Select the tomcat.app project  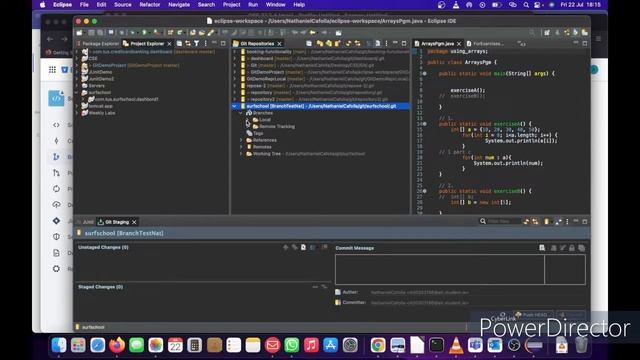97,106
